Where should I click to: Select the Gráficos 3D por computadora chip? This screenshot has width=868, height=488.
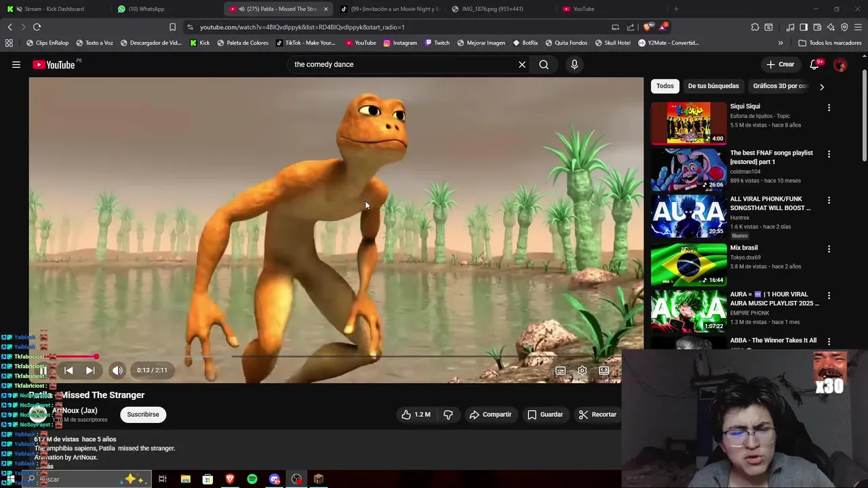(x=780, y=86)
